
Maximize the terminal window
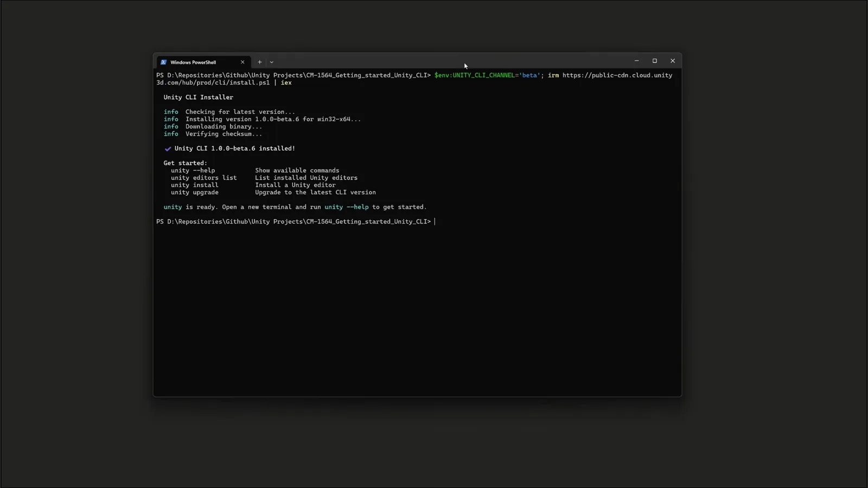click(654, 61)
